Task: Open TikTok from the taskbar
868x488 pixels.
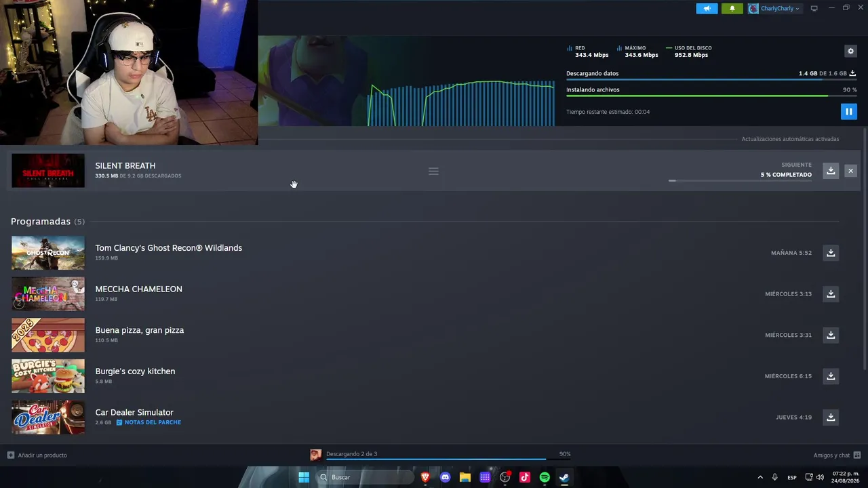Action: pos(524,477)
